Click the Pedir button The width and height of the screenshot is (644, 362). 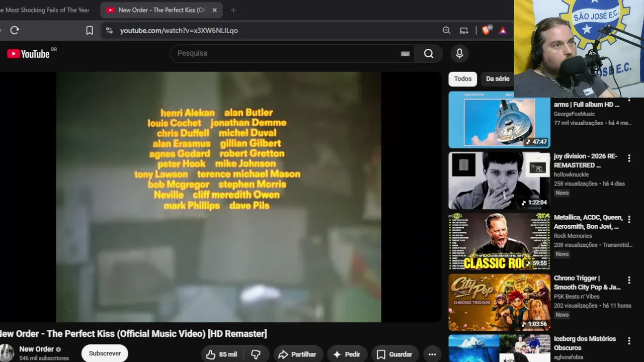click(x=347, y=354)
